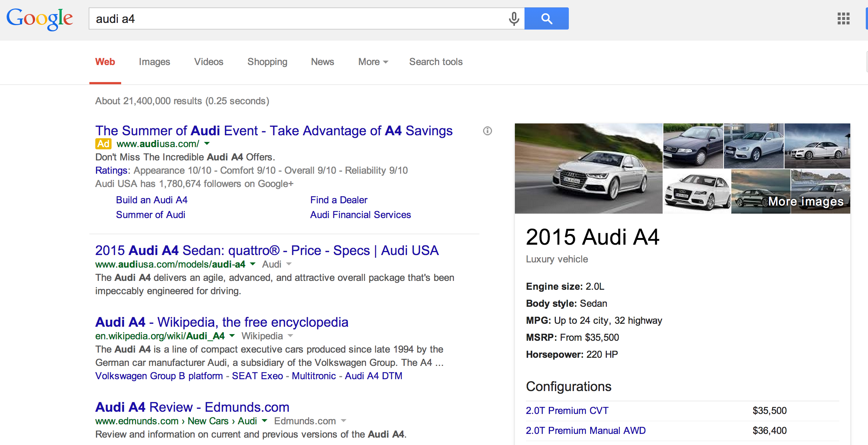The width and height of the screenshot is (868, 445).
Task: Open silver Audi parked by building thumbnail
Action: coord(753,146)
